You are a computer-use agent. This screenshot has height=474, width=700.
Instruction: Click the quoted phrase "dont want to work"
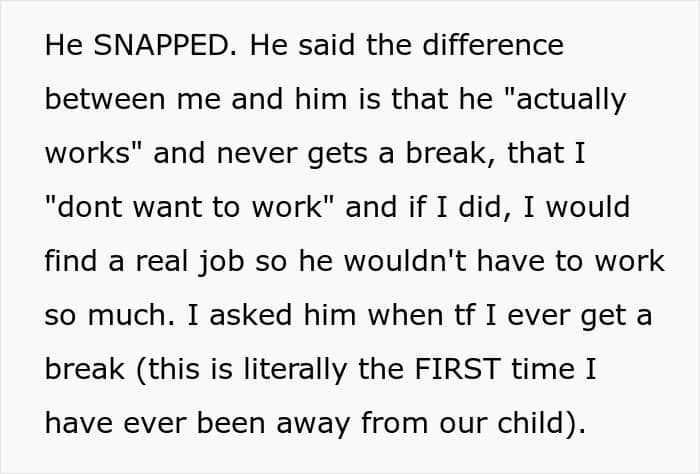[194, 207]
